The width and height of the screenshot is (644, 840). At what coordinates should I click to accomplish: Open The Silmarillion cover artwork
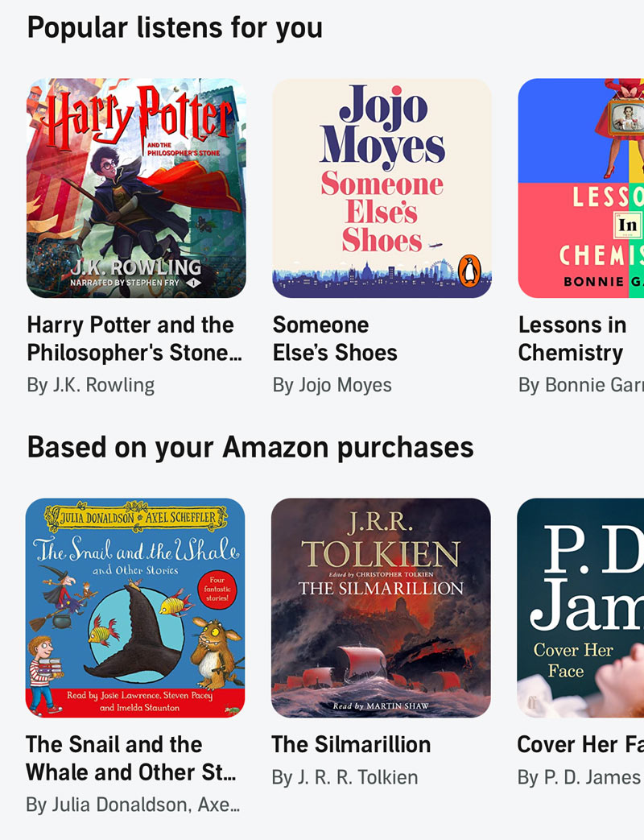[x=381, y=607]
